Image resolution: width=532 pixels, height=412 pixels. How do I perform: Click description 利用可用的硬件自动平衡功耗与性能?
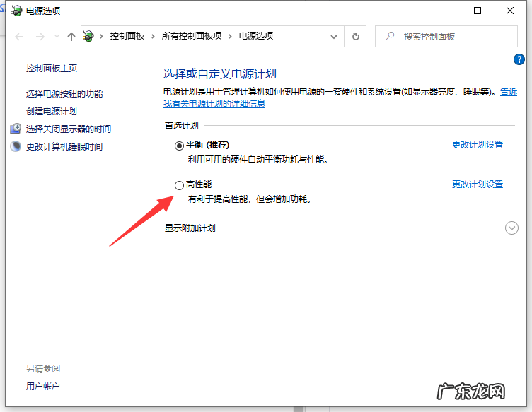[x=258, y=160]
